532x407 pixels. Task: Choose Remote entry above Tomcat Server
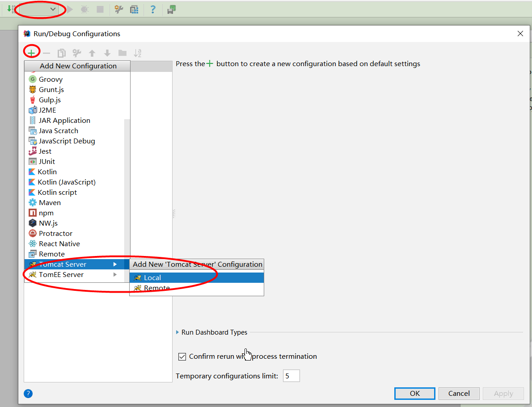pyautogui.click(x=75, y=254)
